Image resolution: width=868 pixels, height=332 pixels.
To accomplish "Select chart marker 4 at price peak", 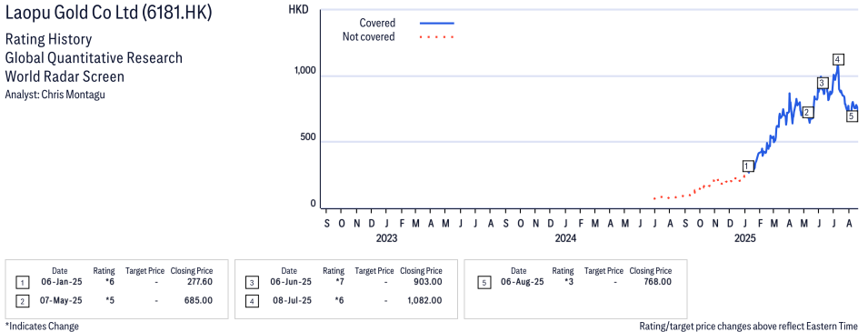I will click(838, 59).
